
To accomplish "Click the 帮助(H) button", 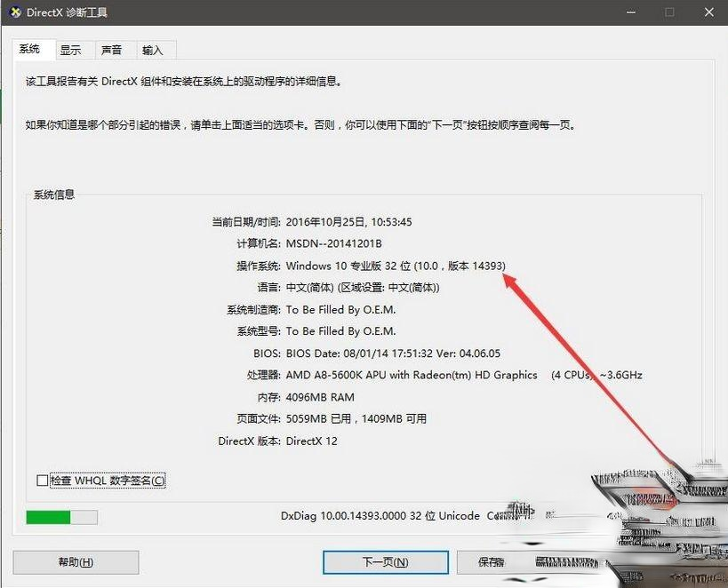I will [76, 562].
